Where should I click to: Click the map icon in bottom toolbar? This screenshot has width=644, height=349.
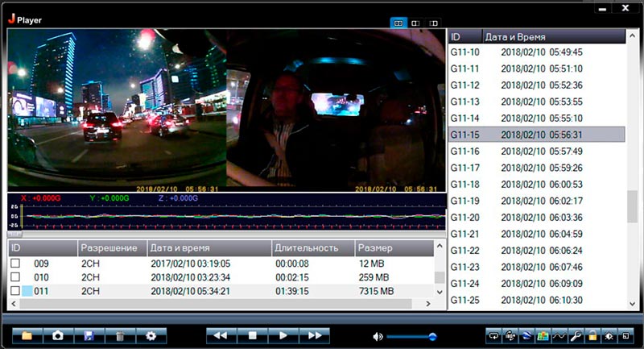point(543,335)
